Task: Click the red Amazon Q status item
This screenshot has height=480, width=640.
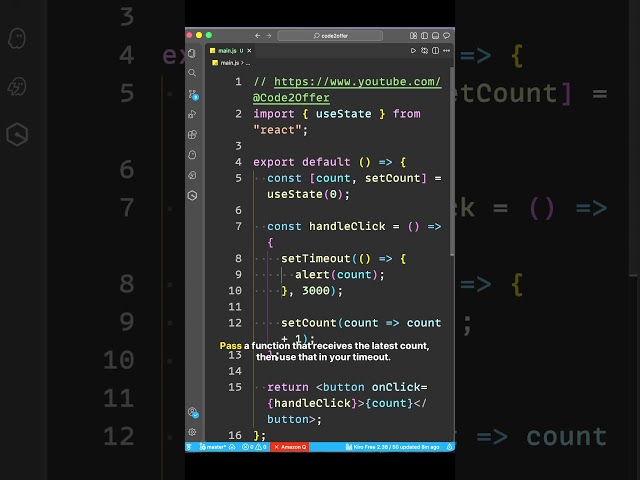Action: click(x=290, y=447)
